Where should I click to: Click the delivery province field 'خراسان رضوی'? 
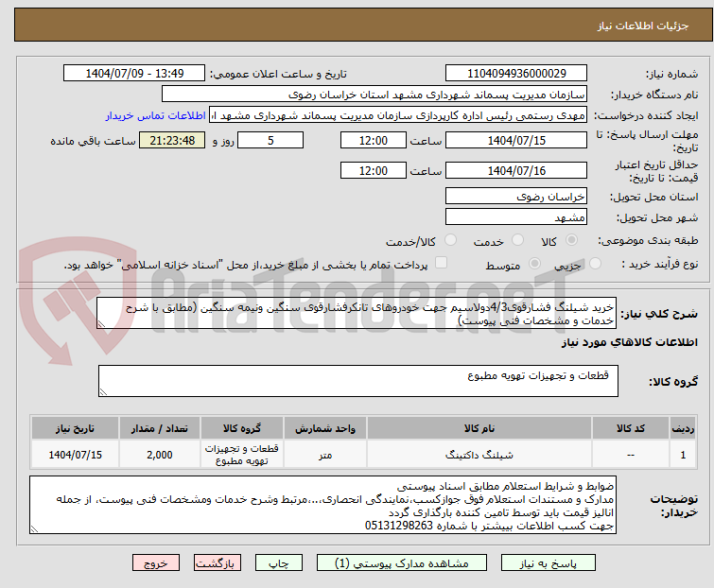(516, 196)
